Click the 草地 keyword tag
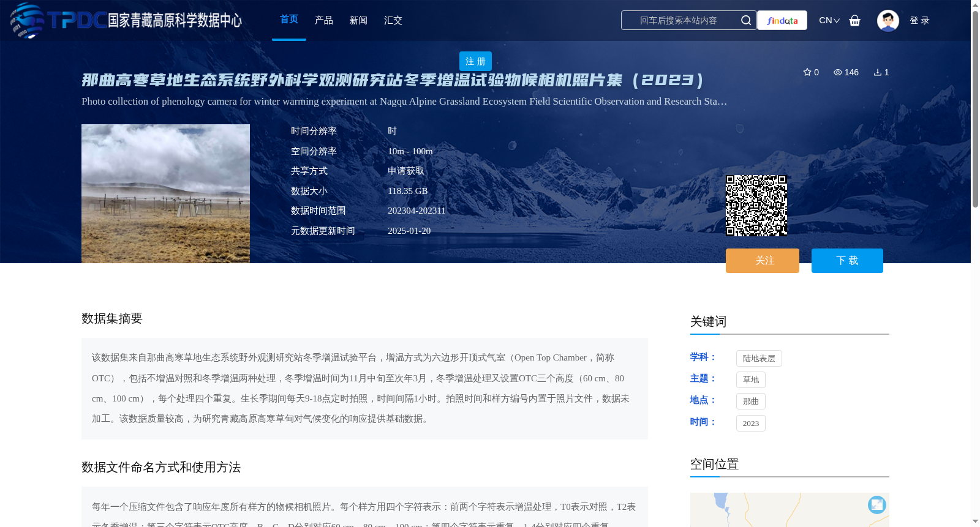980x527 pixels. [x=751, y=379]
